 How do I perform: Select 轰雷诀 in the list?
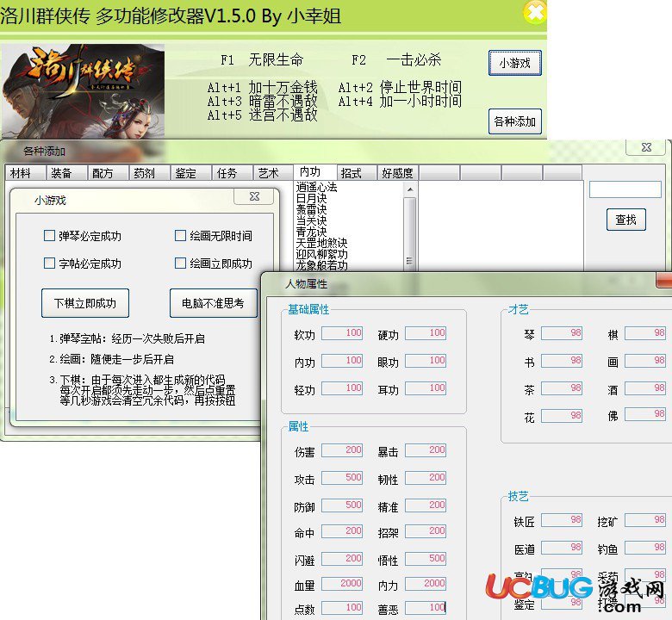[x=311, y=209]
